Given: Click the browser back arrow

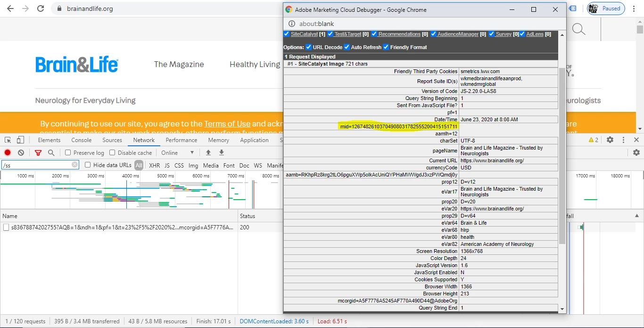Looking at the screenshot, I should click(x=10, y=8).
